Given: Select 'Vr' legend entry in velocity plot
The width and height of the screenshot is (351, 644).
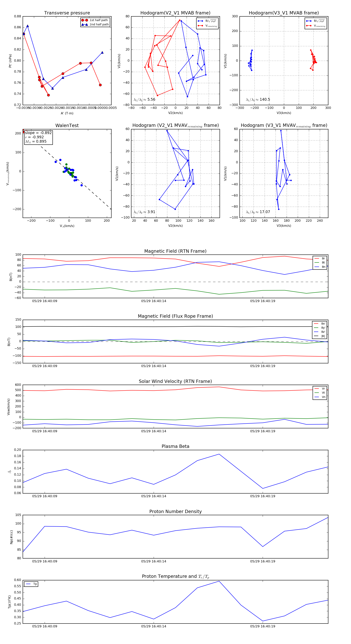Looking at the screenshot, I should point(320,389).
